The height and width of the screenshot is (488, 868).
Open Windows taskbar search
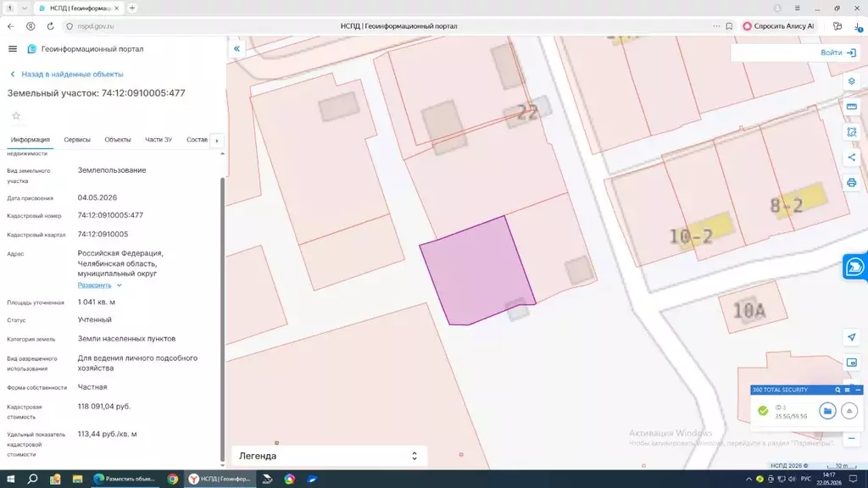tap(33, 480)
